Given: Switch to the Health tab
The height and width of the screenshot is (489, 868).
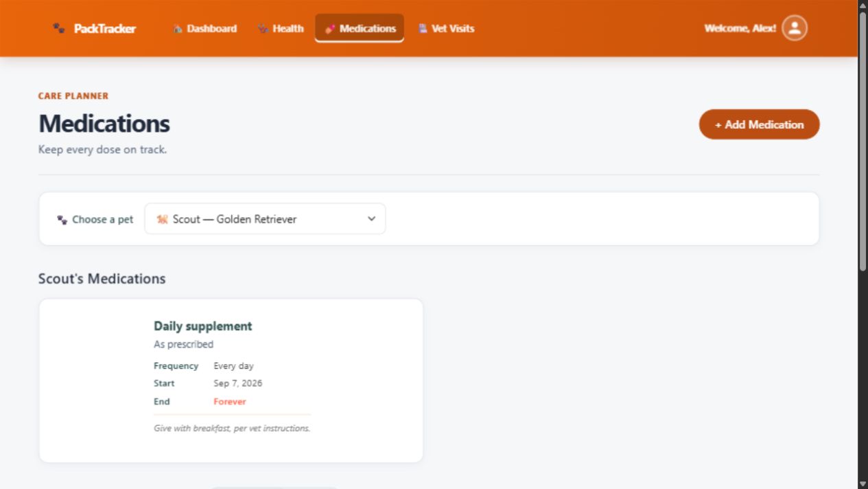Looking at the screenshot, I should coord(281,28).
